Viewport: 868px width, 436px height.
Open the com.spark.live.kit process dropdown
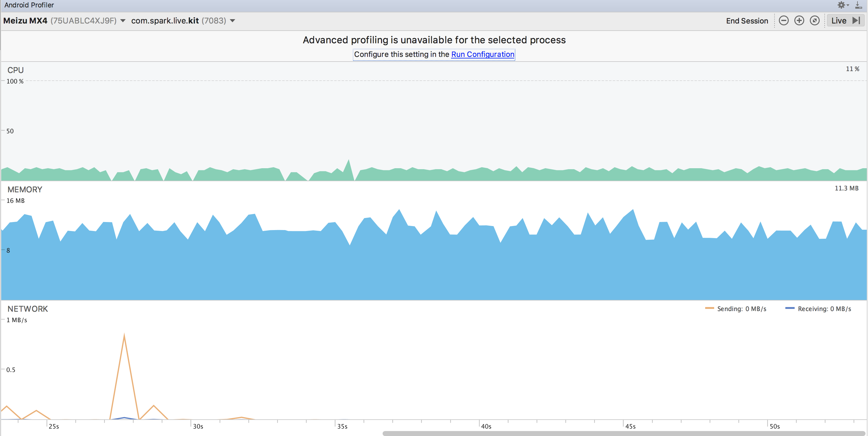[232, 21]
